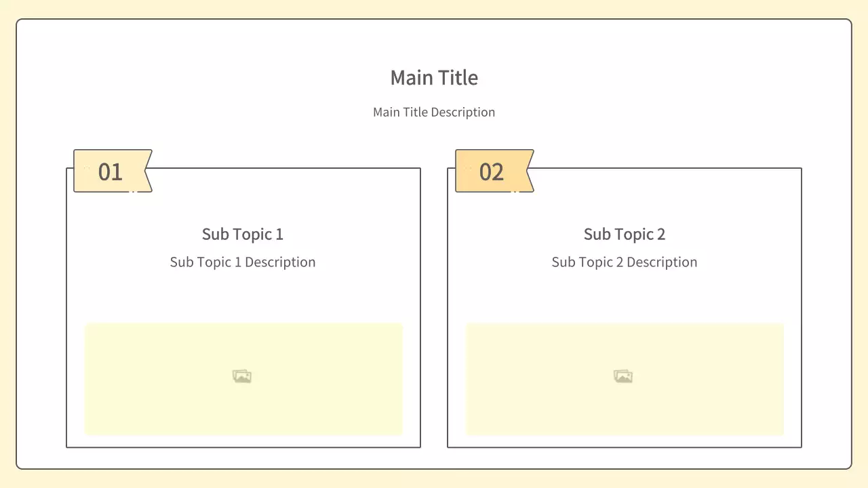Click the digit "1" in Sub Topic 1 heading

point(279,235)
